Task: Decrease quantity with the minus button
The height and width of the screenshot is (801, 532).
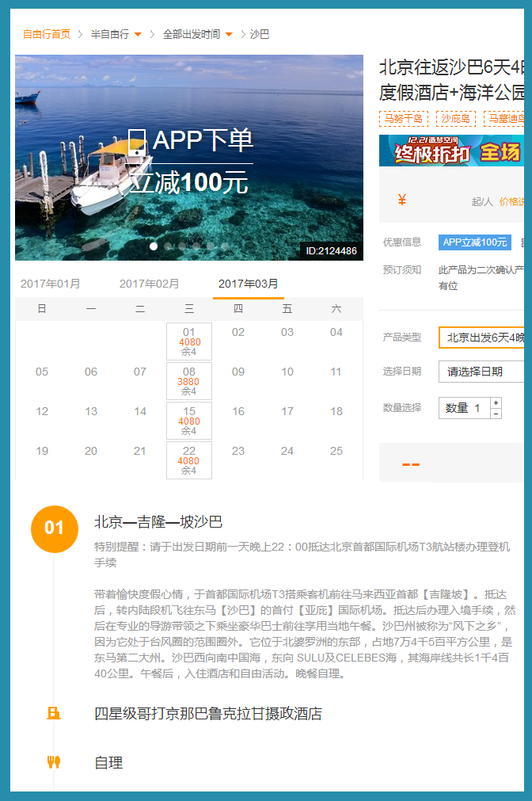Action: (x=496, y=414)
